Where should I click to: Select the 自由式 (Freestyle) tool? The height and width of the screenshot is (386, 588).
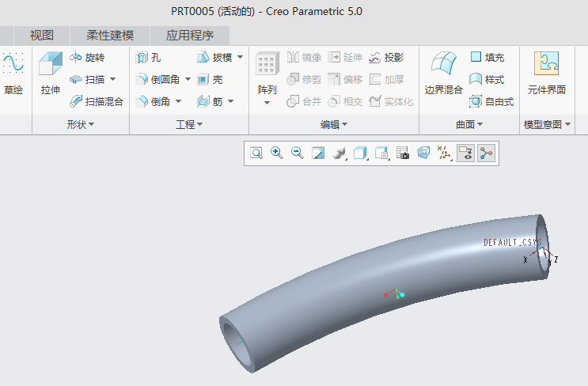(491, 101)
